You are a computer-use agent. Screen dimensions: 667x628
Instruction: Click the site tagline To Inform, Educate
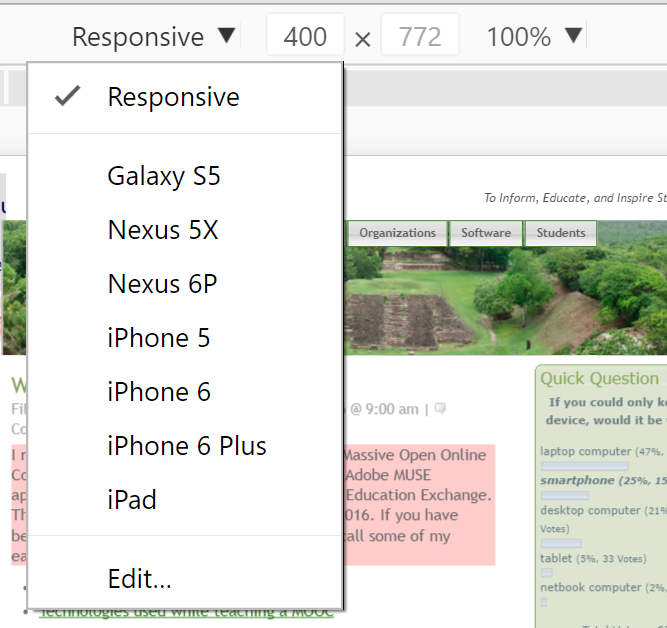point(575,198)
